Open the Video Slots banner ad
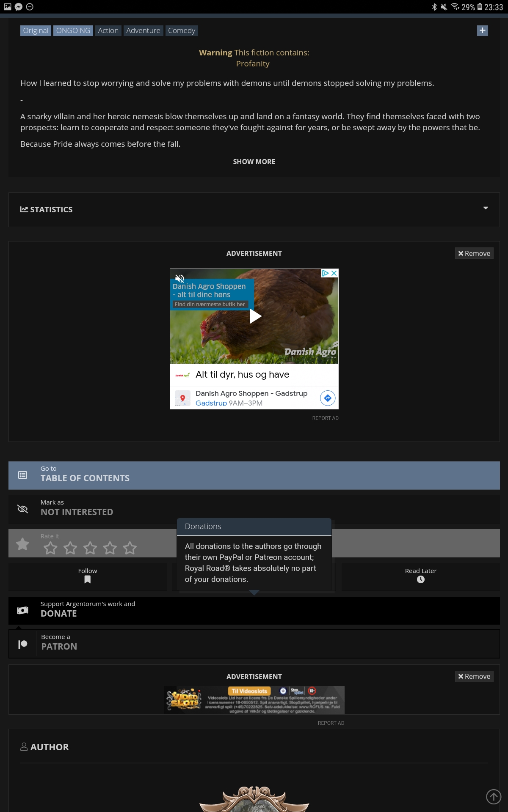Screen dimensions: 508x812 (x=254, y=700)
